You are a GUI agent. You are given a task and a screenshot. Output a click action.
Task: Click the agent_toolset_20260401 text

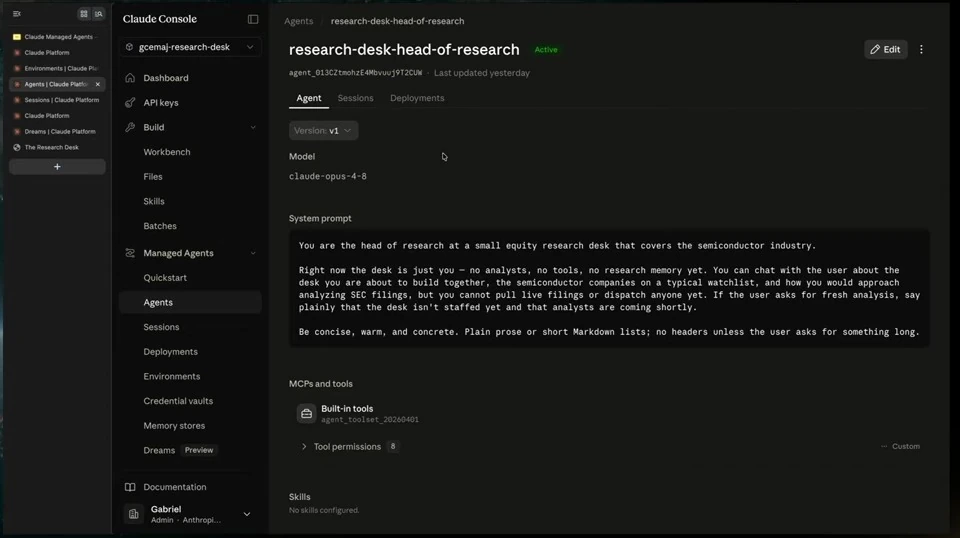coord(370,420)
